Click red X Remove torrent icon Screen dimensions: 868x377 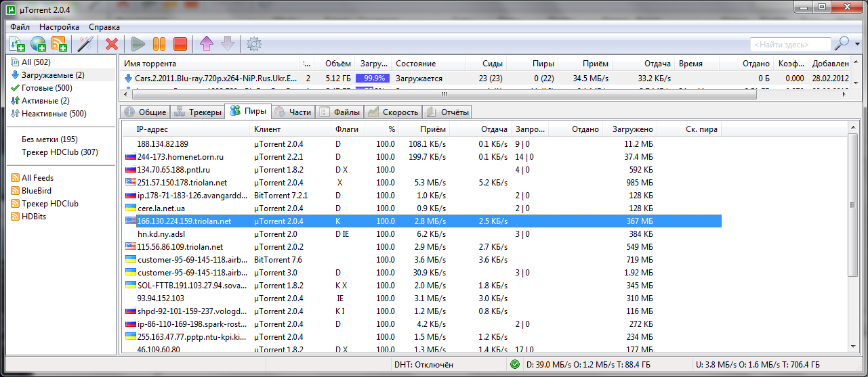click(x=112, y=44)
